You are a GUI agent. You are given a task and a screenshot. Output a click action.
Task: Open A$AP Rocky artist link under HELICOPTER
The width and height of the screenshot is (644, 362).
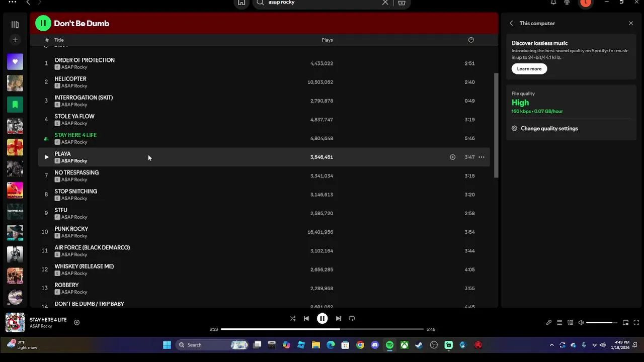[74, 86]
